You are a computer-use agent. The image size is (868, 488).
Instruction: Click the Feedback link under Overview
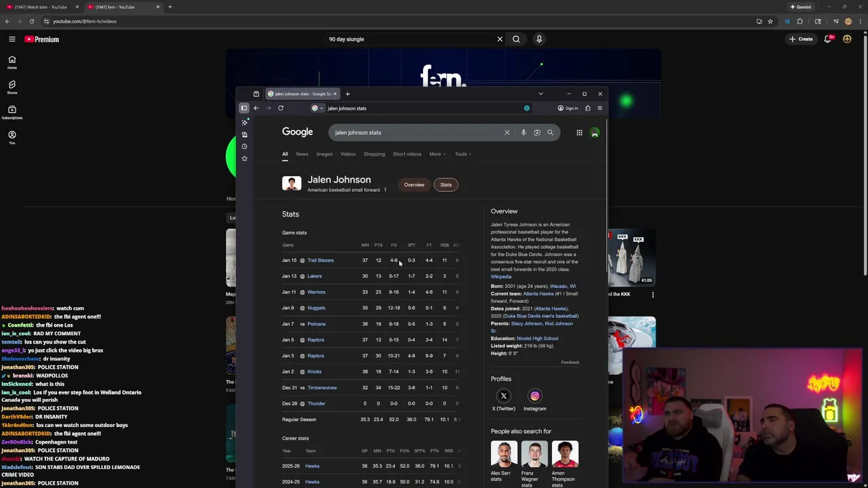[570, 363]
